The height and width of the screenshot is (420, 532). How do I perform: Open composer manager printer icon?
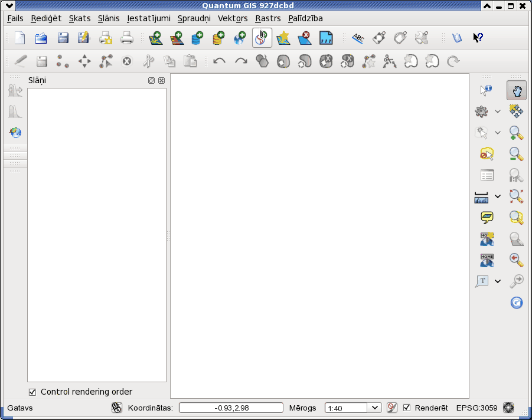click(127, 38)
